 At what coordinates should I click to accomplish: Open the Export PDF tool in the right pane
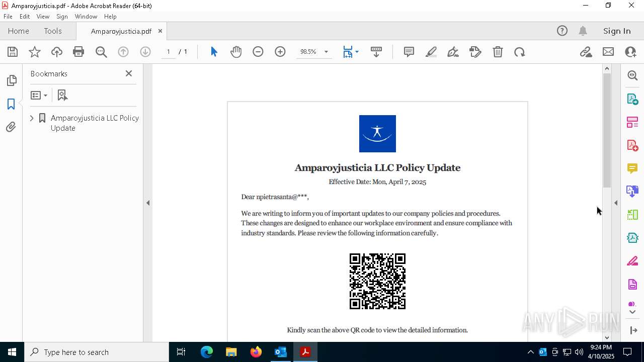coord(632,99)
